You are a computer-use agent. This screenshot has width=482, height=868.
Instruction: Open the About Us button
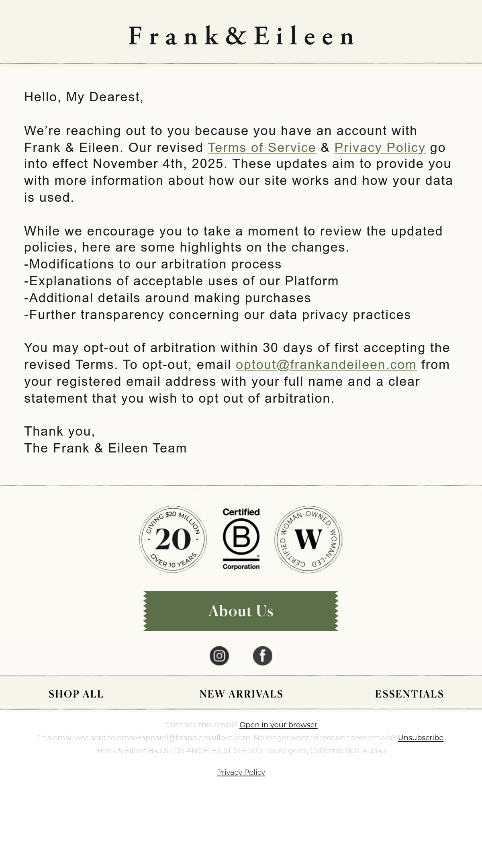click(241, 611)
